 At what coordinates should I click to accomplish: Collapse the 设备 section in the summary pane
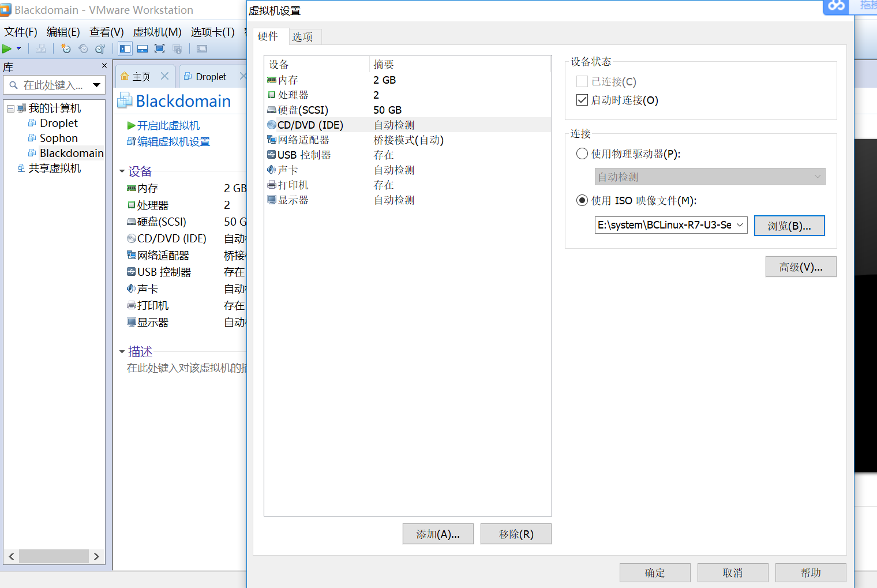coord(122,171)
